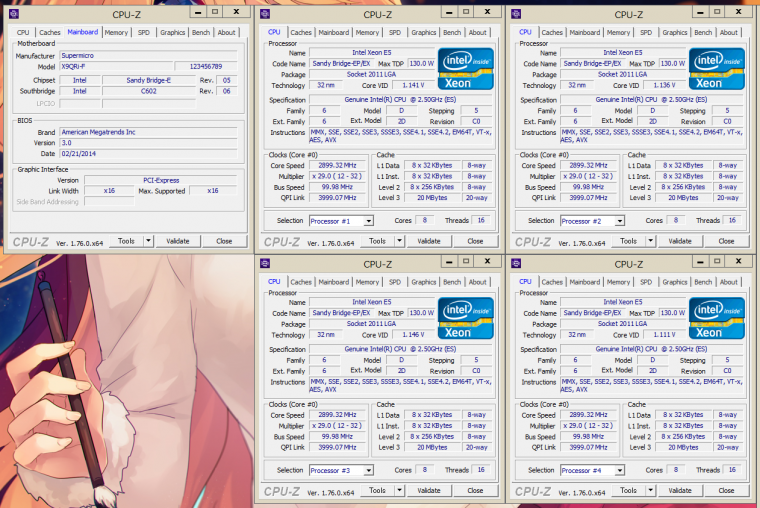
Task: Click Close button in Processor #1 window
Action: click(x=475, y=241)
